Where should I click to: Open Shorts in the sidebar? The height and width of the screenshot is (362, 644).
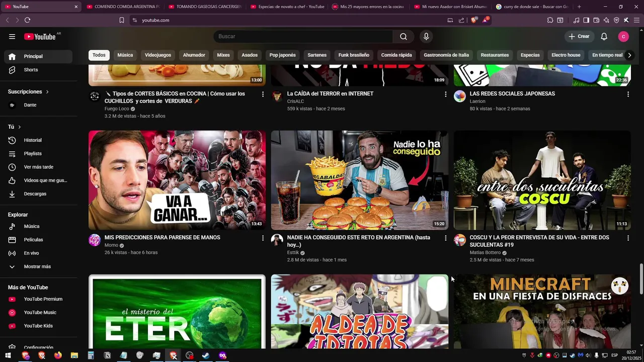[38, 70]
